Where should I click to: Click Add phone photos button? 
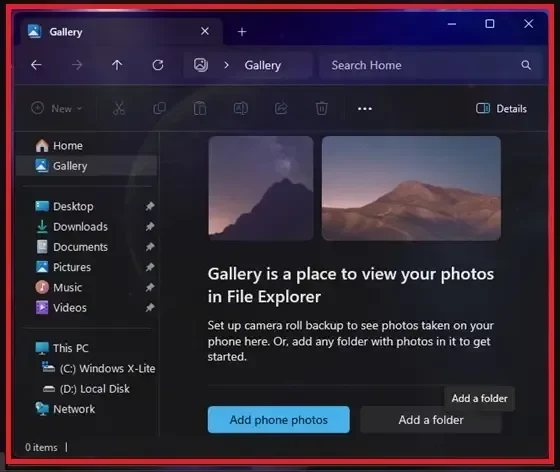279,420
